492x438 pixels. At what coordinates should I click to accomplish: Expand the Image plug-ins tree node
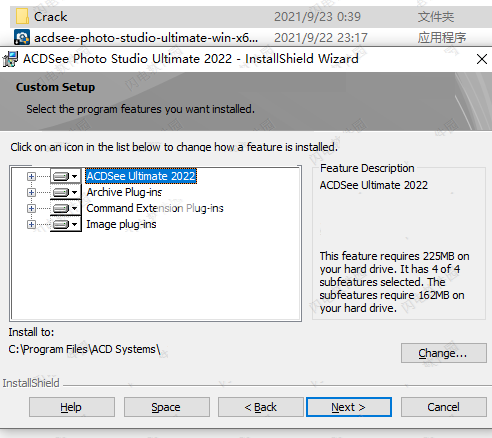tap(31, 224)
